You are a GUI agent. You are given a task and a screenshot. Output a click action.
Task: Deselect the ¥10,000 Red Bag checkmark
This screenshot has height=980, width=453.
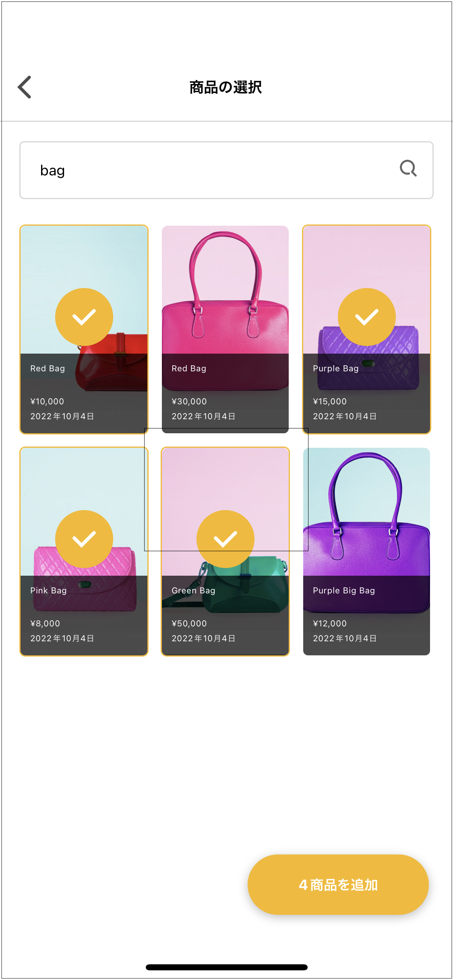pos(84,317)
